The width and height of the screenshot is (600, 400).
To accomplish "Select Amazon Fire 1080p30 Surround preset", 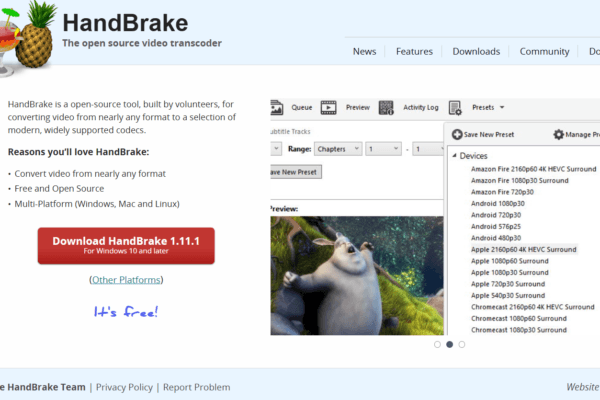I will [x=520, y=180].
